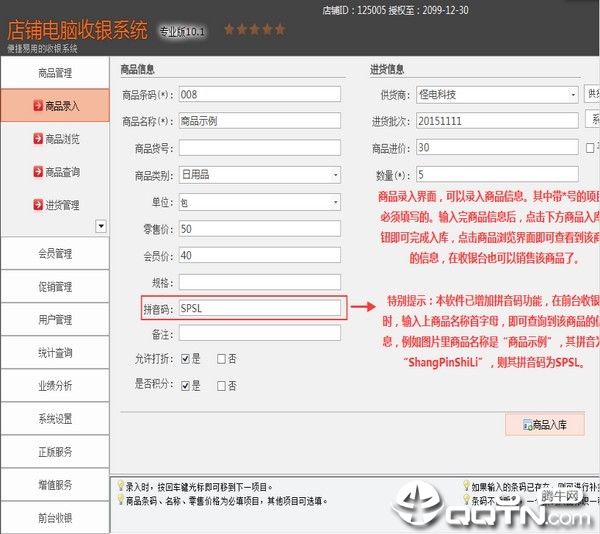Open the 促销管理 menu section
Screen dimensions: 600x534
coord(55,287)
